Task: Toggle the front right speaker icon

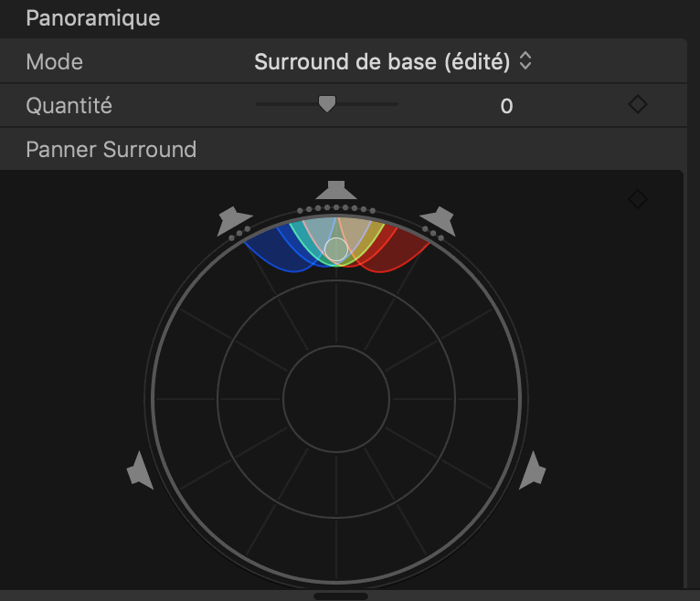Action: pos(439,221)
